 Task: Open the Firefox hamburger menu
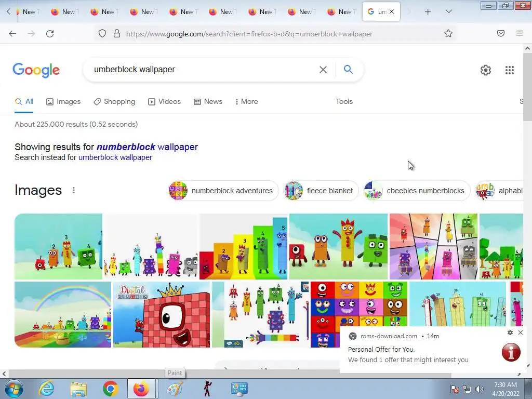click(520, 33)
